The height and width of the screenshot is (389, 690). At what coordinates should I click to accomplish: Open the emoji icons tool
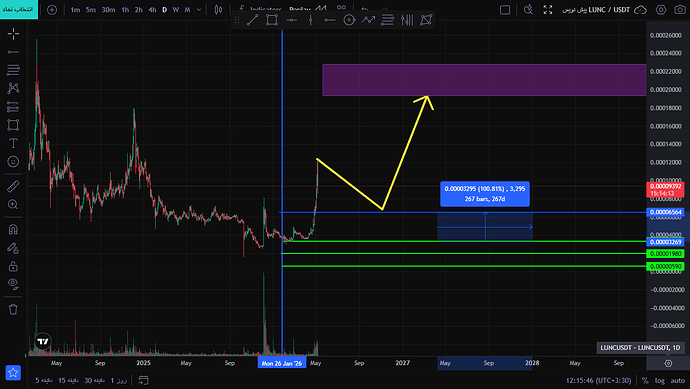tap(13, 161)
